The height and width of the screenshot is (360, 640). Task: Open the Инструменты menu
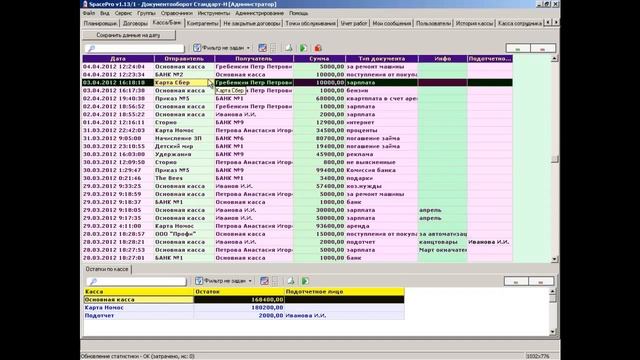pyautogui.click(x=213, y=13)
